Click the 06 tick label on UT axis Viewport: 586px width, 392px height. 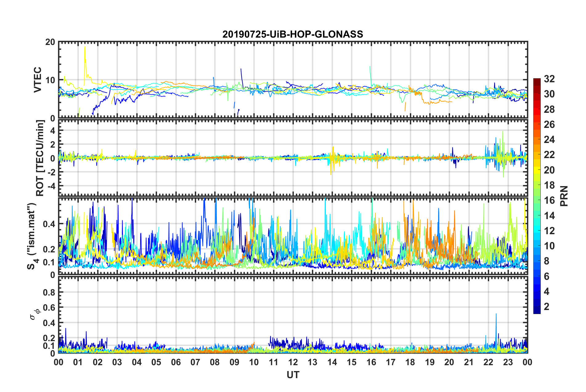tap(176, 362)
